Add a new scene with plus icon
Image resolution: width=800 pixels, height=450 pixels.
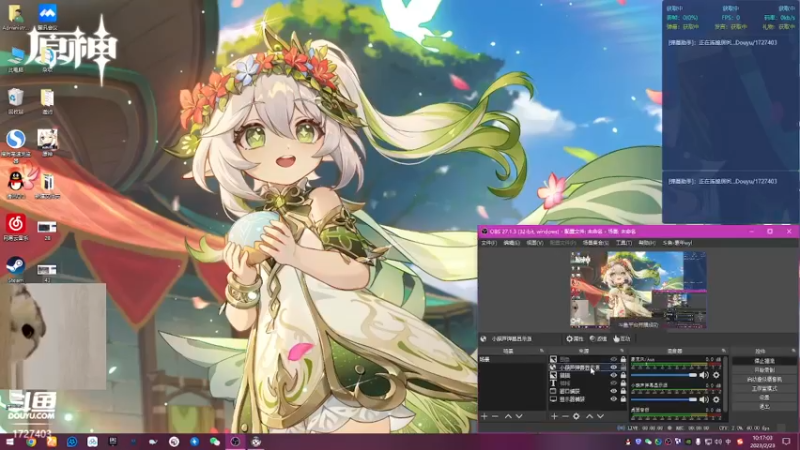484,416
